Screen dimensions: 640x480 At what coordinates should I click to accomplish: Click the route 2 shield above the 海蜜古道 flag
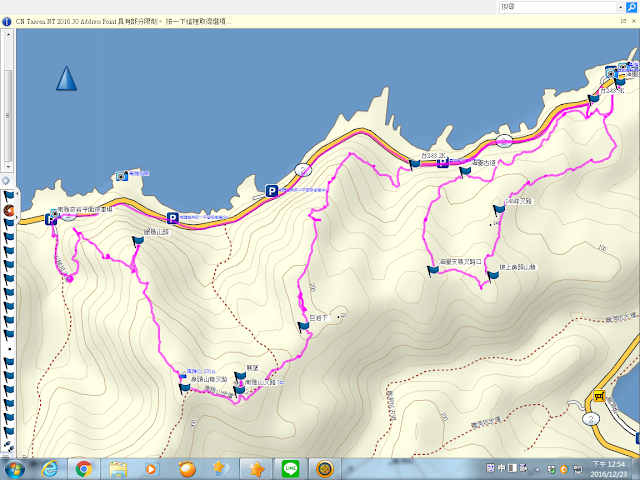click(x=504, y=141)
